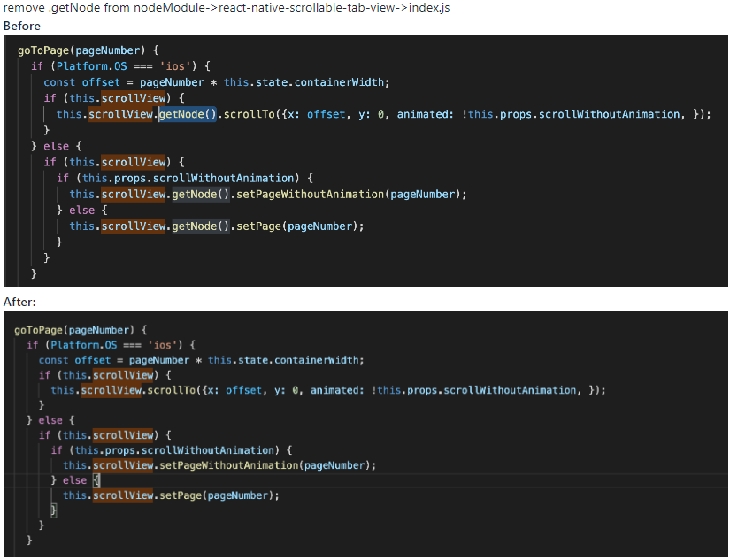
Task: Click "containerWidth" in the Before code block
Action: pyautogui.click(x=340, y=82)
